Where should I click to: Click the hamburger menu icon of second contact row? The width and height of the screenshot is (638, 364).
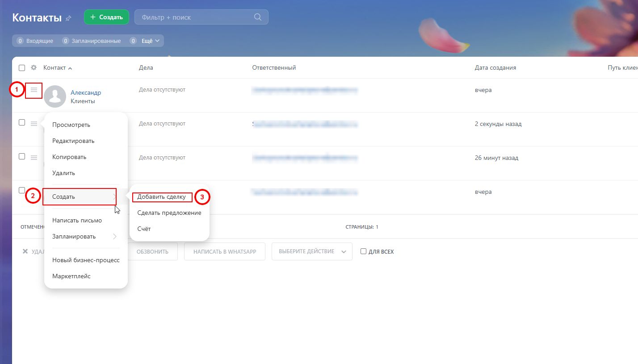(34, 124)
